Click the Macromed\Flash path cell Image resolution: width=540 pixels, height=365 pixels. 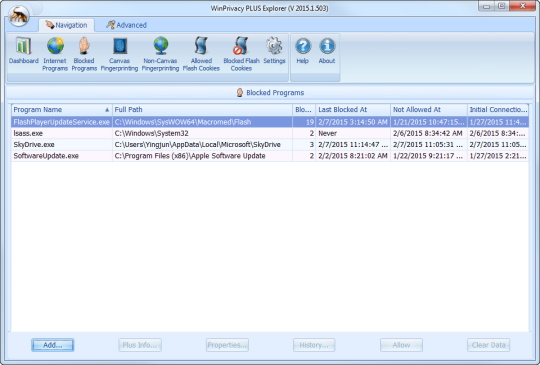202,122
